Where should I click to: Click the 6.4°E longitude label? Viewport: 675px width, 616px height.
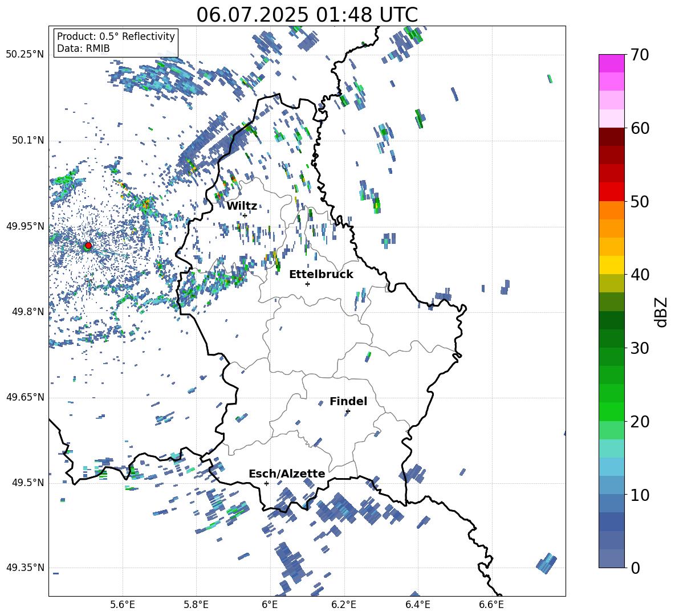417,605
